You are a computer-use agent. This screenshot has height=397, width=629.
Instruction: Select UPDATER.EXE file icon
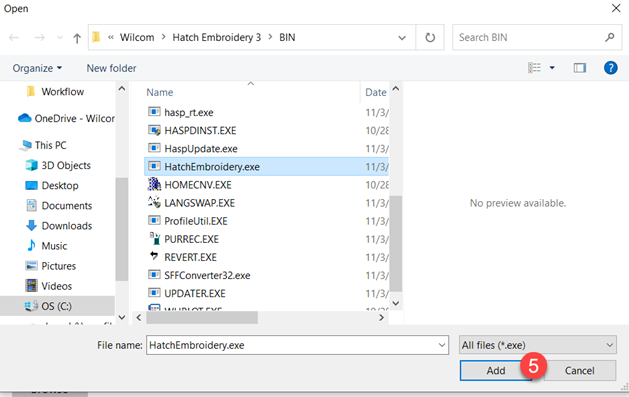[154, 293]
